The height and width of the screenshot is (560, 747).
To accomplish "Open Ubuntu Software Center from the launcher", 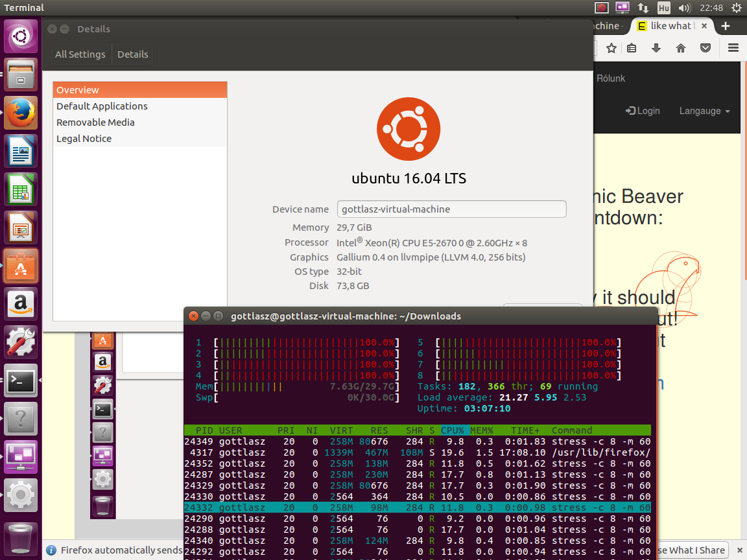I will 21,266.
